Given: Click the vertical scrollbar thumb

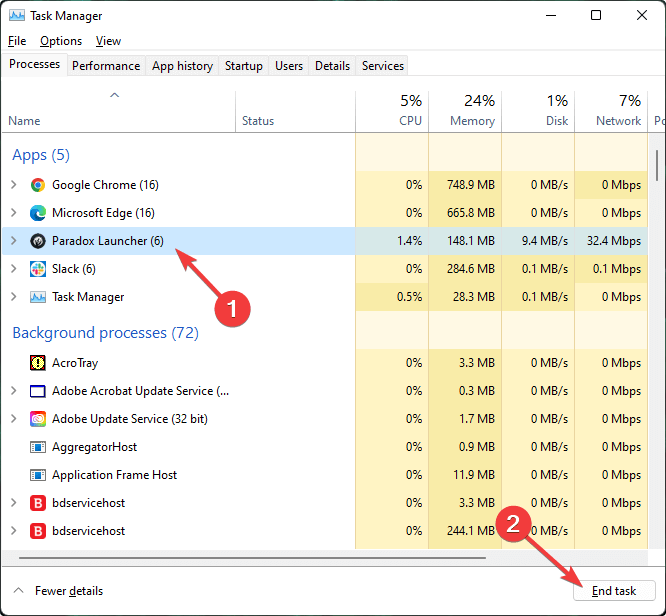Looking at the screenshot, I should point(657,165).
